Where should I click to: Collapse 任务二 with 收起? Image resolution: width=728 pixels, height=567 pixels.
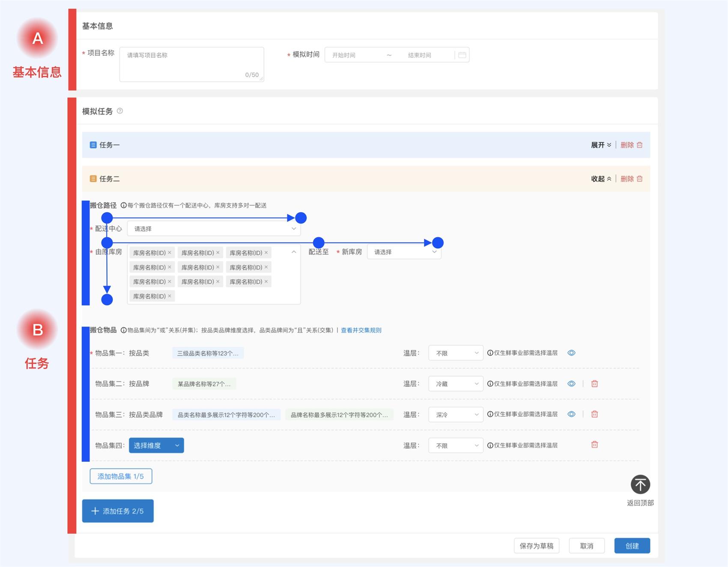(x=601, y=179)
